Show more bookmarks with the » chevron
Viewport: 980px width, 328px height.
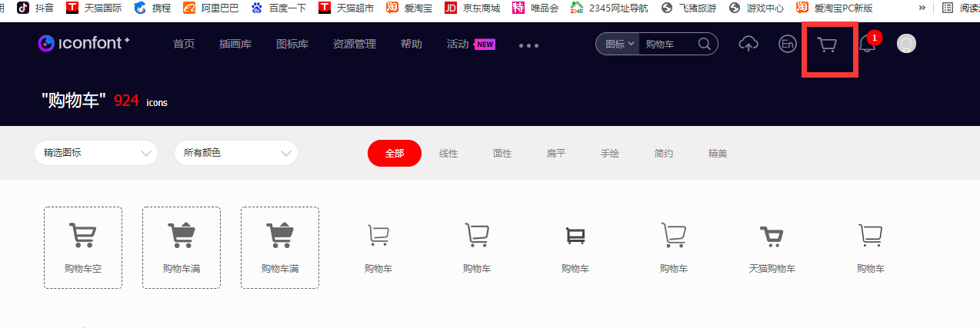922,8
